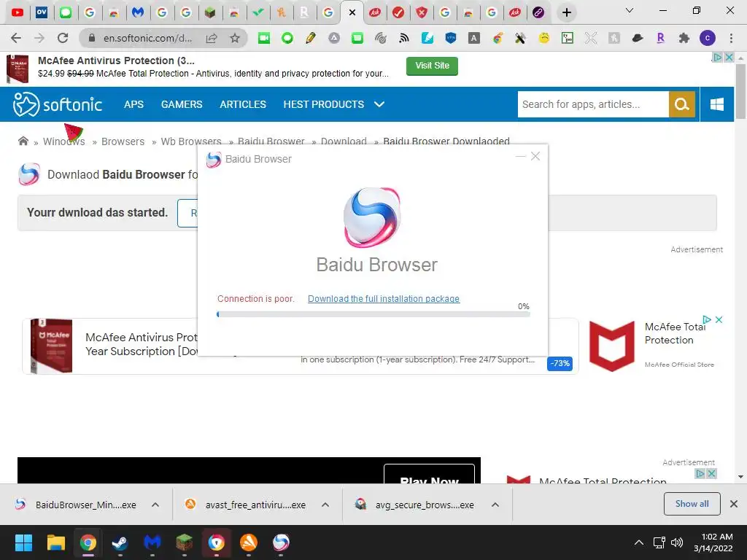Follow the Wb Browsers breadcrumb link
The width and height of the screenshot is (747, 560).
(191, 141)
